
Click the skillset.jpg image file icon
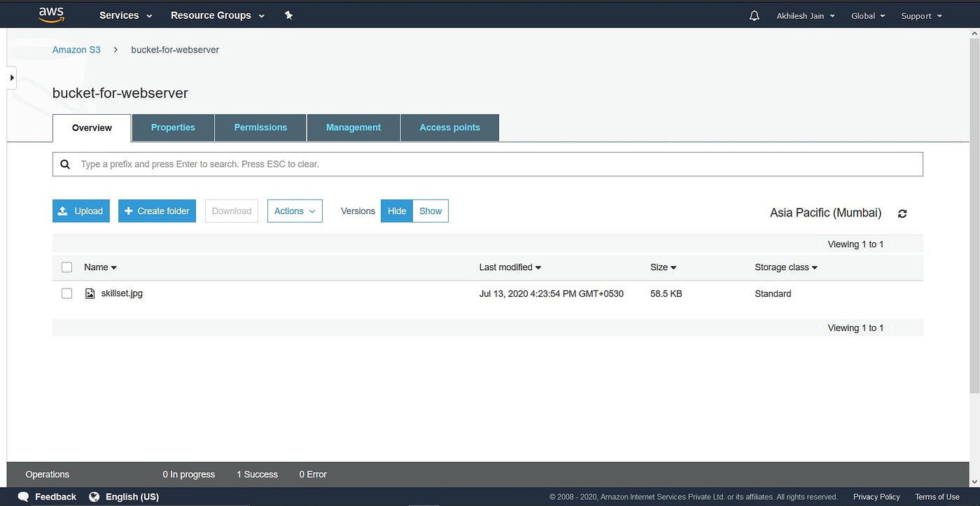click(90, 294)
